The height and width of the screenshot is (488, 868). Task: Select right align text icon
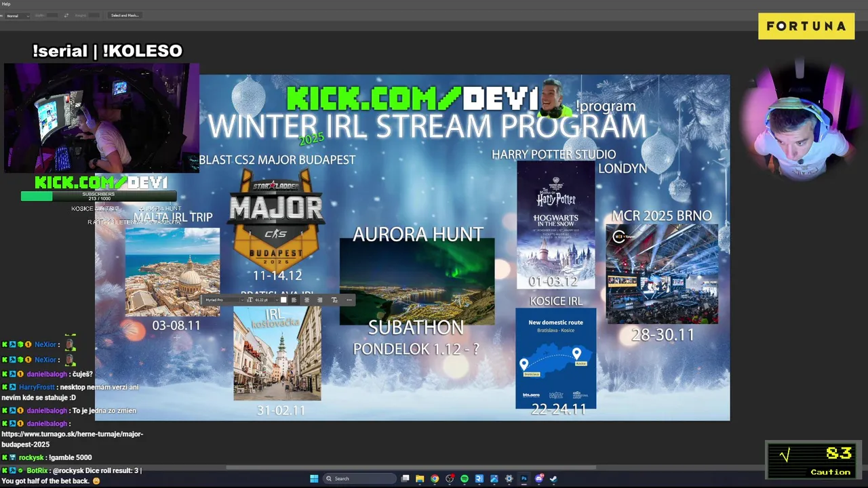[x=319, y=300]
